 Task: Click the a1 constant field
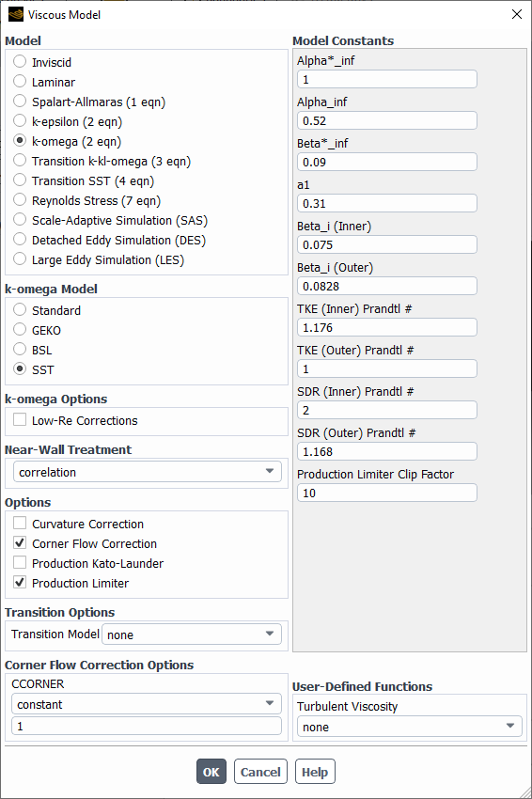pyautogui.click(x=387, y=203)
